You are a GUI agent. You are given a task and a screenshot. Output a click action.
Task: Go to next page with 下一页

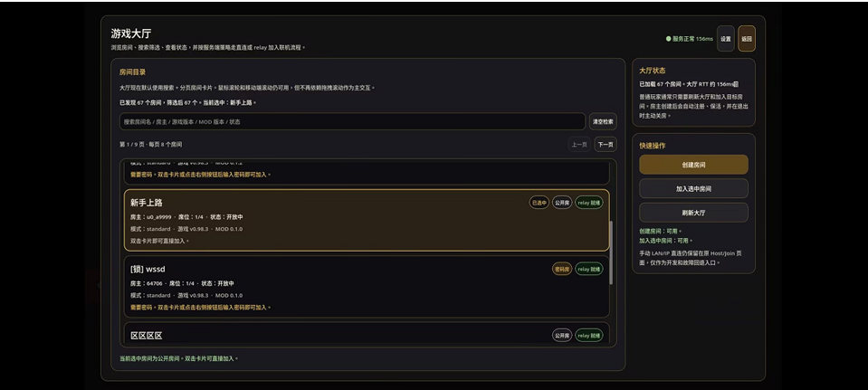(x=606, y=145)
